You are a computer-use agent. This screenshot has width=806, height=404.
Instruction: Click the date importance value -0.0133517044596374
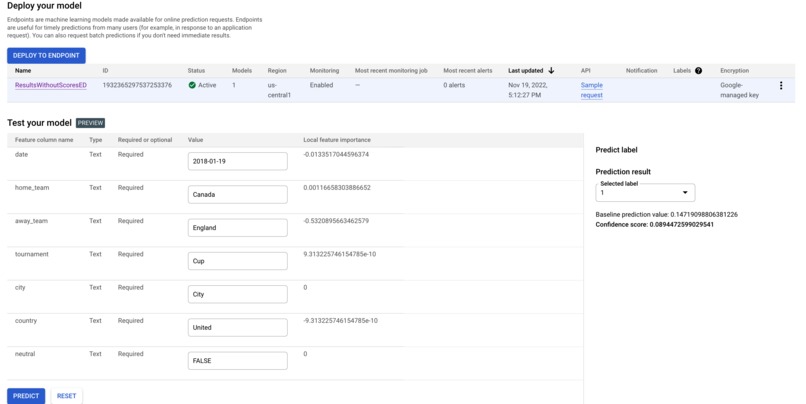336,154
